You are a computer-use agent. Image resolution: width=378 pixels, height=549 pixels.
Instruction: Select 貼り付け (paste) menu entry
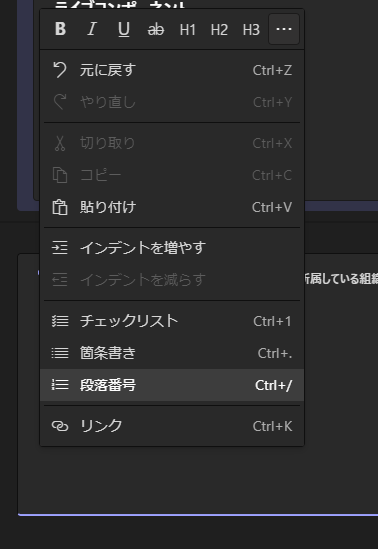(x=172, y=207)
